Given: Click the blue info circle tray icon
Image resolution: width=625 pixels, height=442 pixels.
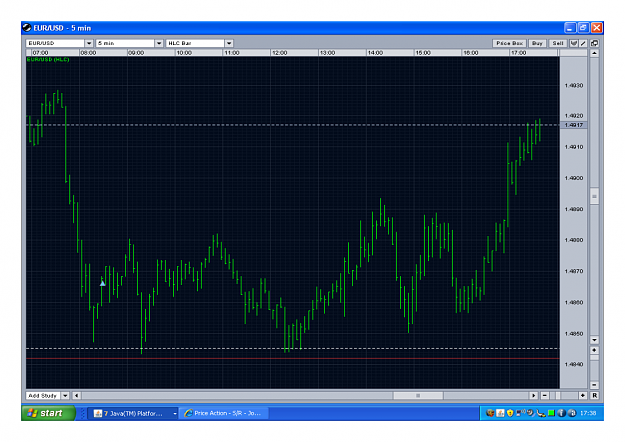Looking at the screenshot, I should [561, 413].
